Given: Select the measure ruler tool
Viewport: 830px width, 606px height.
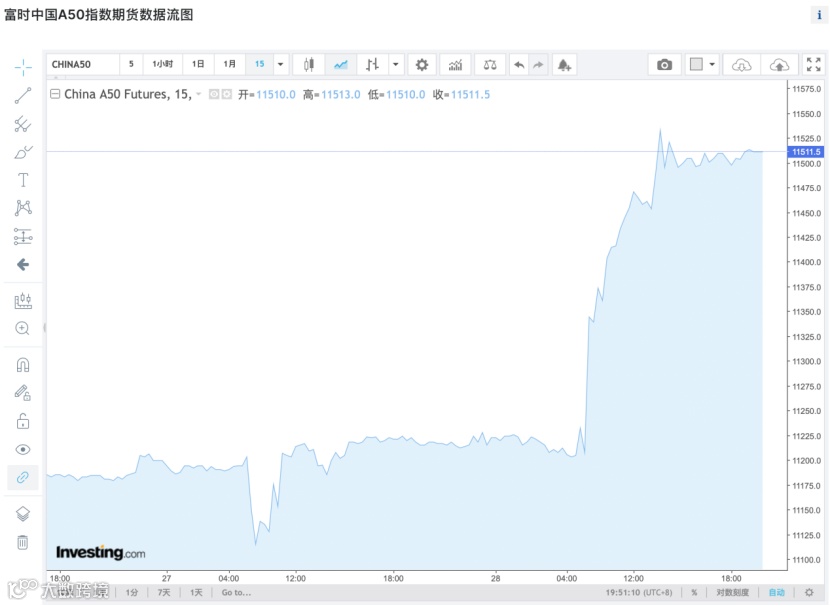Looking at the screenshot, I should coord(23,301).
